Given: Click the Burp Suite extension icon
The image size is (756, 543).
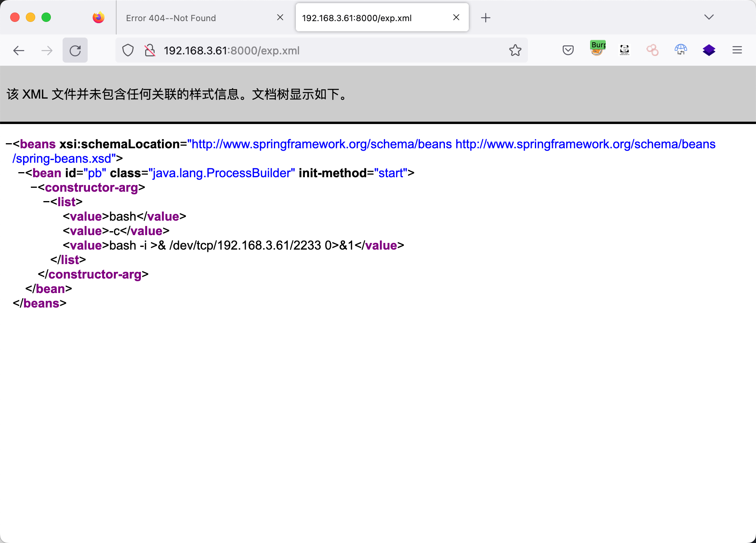Looking at the screenshot, I should [x=597, y=49].
